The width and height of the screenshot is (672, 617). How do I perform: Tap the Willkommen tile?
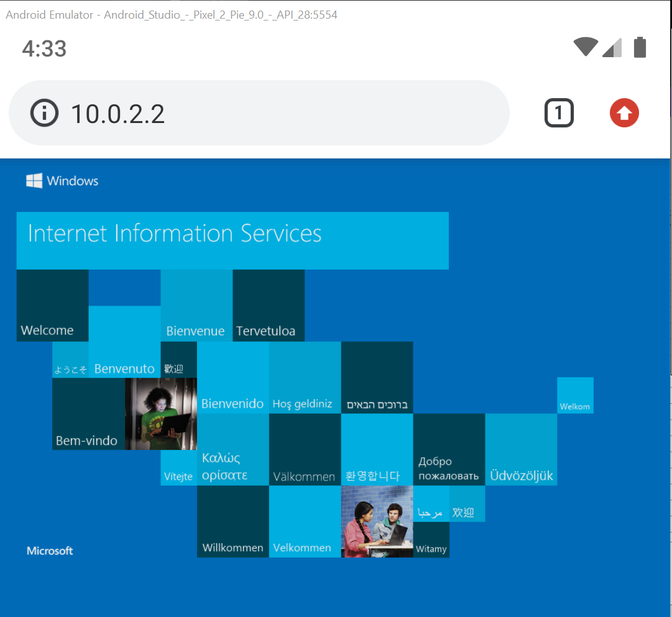pos(233,521)
